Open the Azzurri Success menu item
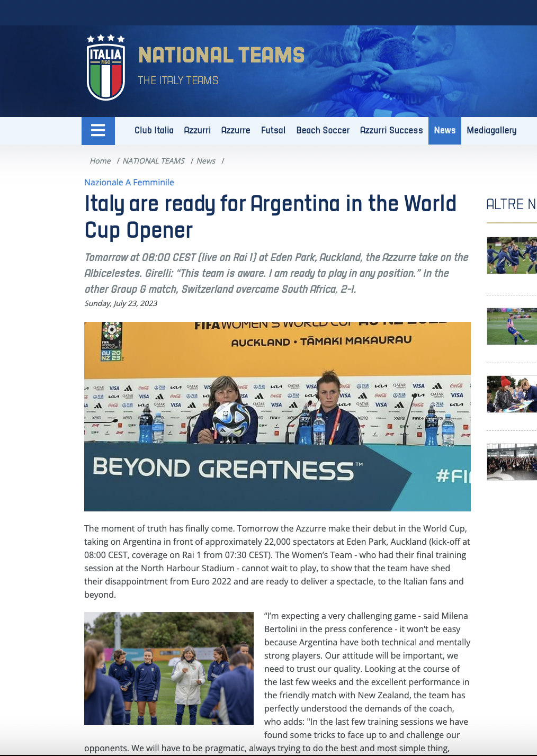The width and height of the screenshot is (537, 756). pos(391,131)
